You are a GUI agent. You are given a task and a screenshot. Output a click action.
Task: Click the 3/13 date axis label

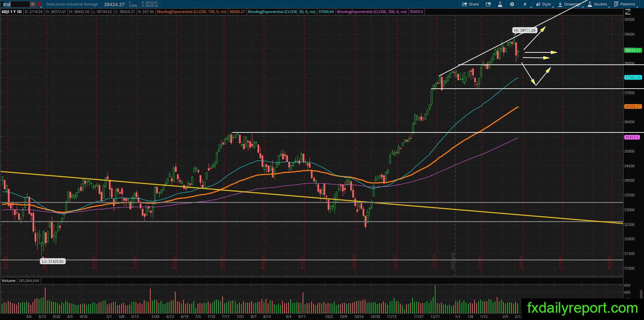pyautogui.click(x=42, y=317)
